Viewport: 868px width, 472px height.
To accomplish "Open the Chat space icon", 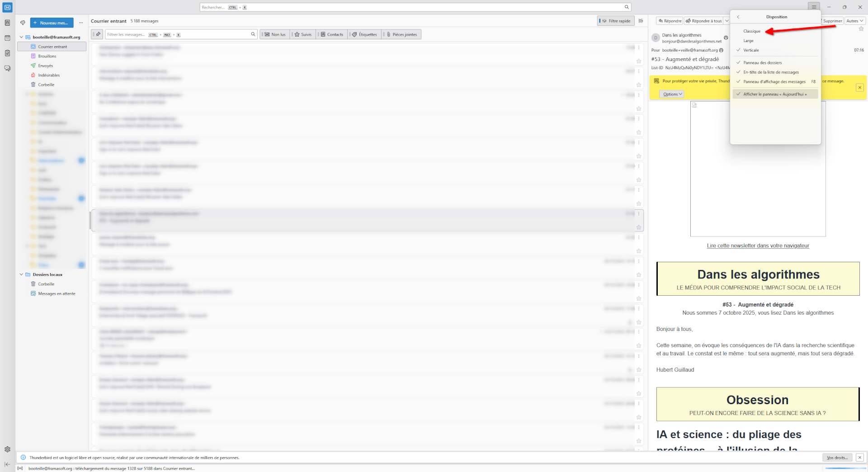I will 7,68.
